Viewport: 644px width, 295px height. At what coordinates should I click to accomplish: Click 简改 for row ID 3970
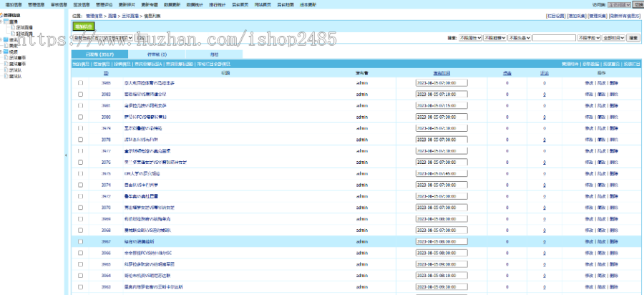coord(601,208)
